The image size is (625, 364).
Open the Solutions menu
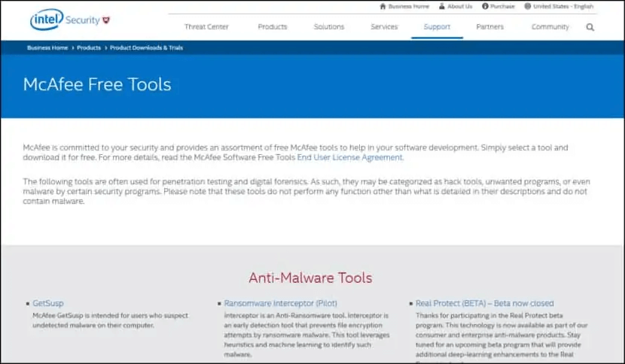click(329, 26)
